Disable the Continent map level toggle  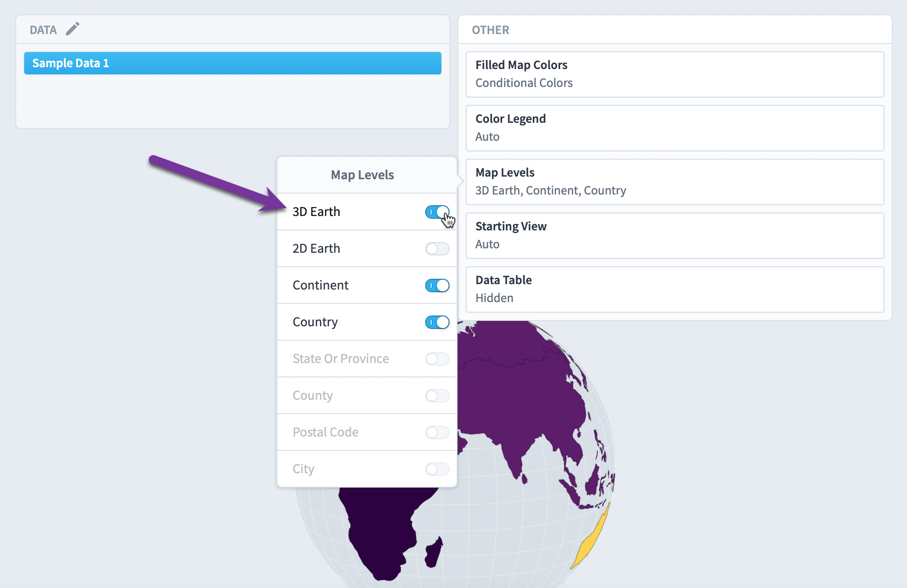click(437, 285)
